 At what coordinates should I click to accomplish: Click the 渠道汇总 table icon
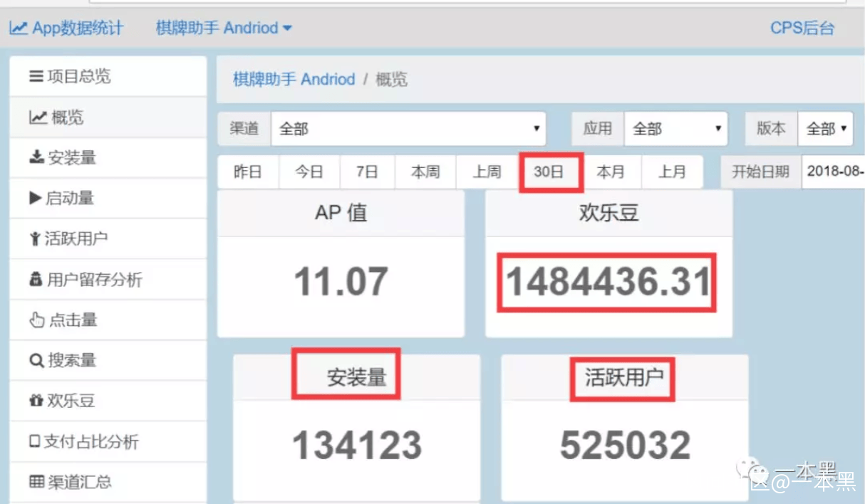(x=37, y=483)
